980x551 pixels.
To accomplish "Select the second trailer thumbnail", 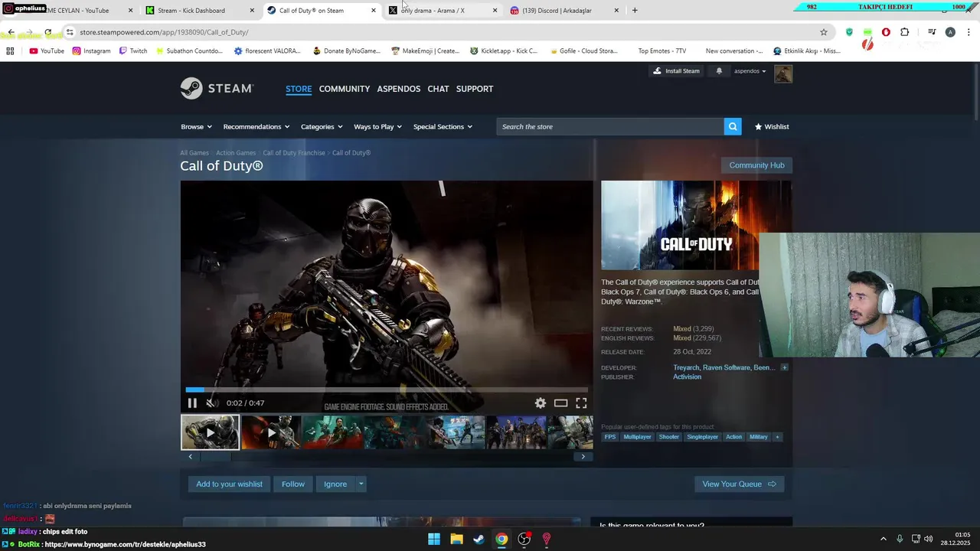I will pos(270,432).
